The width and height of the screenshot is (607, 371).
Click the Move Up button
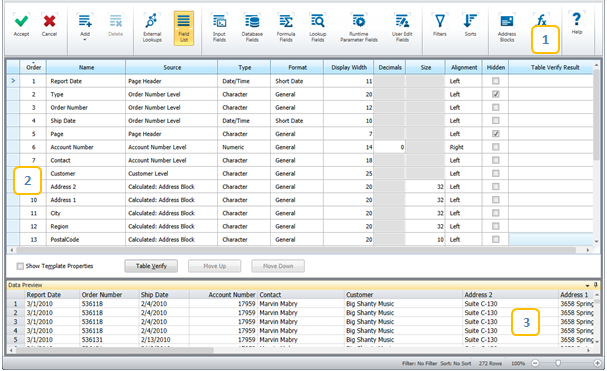point(214,266)
